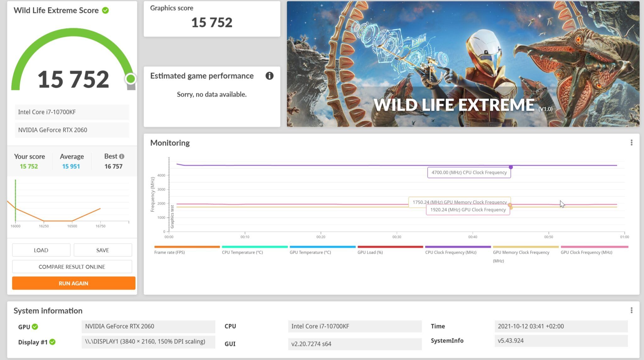Click the Monitoring heading
Screen dimensions: 644x360
pos(170,143)
